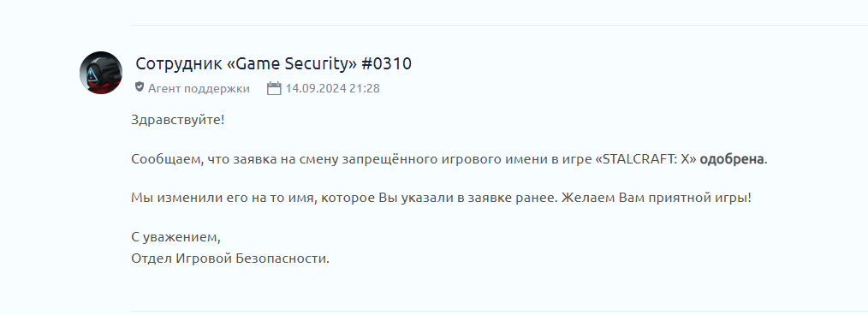The width and height of the screenshot is (868, 315).
Task: Click the horizontal divider below the message
Action: [499, 311]
